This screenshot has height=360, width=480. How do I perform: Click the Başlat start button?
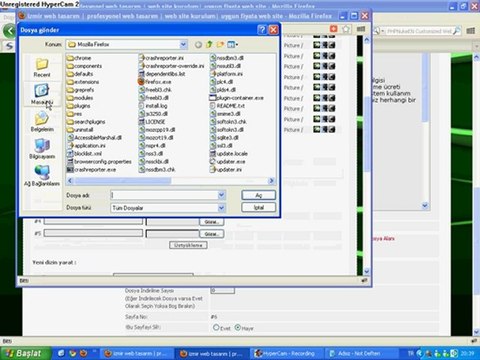pyautogui.click(x=26, y=353)
